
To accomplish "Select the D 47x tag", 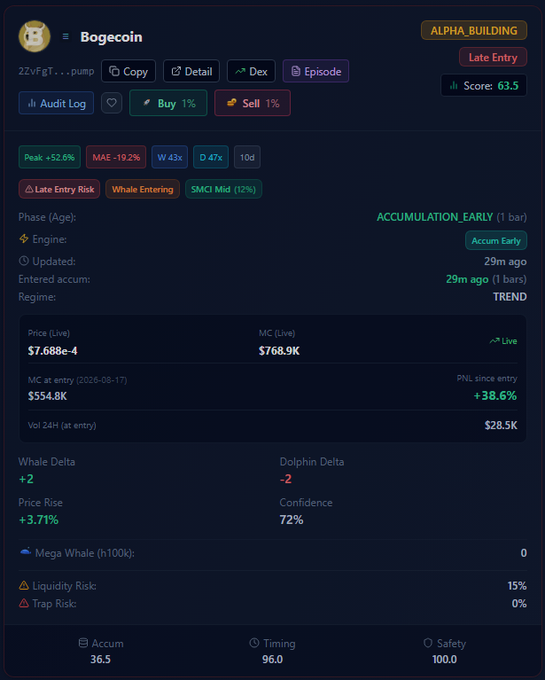I will (x=211, y=157).
